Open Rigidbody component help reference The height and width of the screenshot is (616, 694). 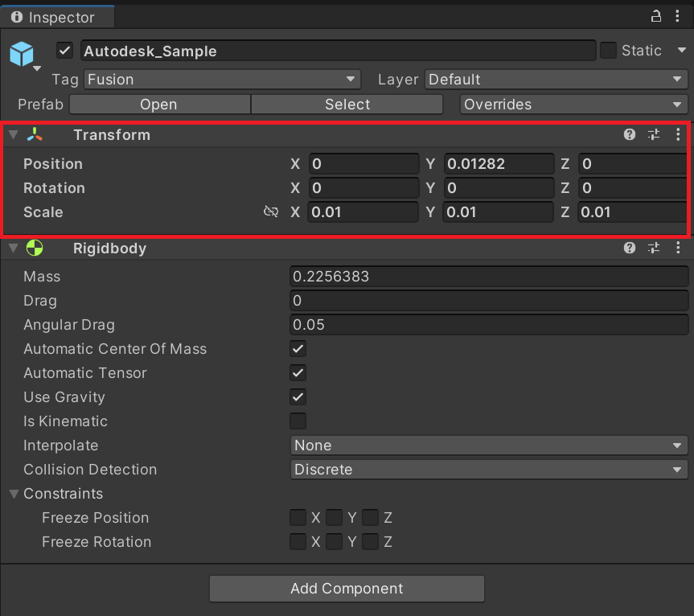pos(630,248)
